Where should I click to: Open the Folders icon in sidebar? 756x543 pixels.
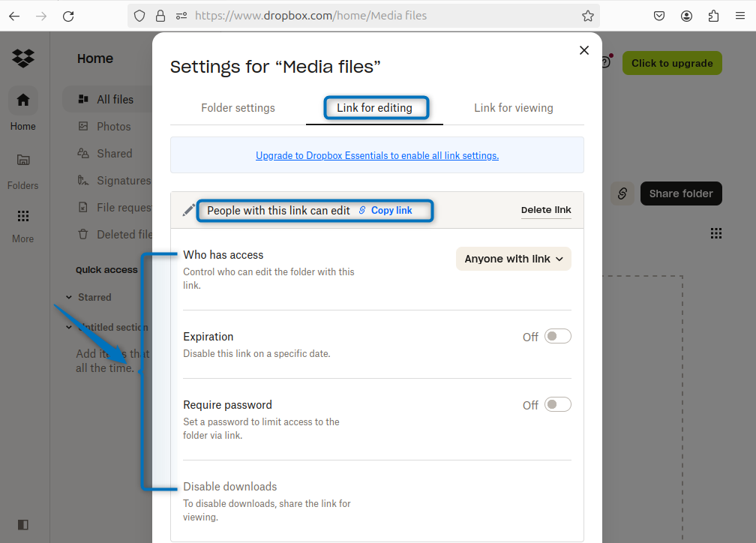tap(23, 160)
